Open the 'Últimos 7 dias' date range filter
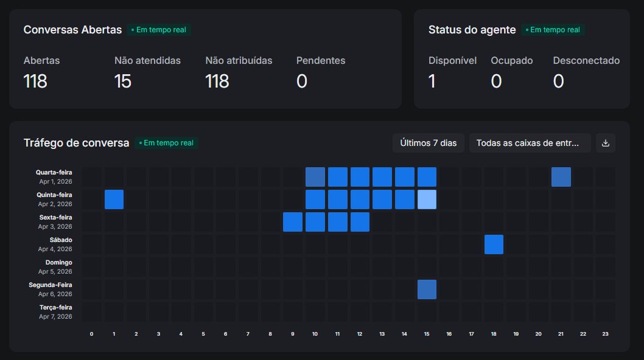The image size is (644, 360). (428, 143)
